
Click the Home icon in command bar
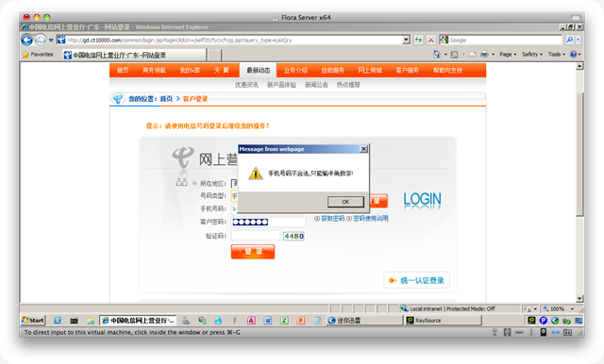pos(436,55)
